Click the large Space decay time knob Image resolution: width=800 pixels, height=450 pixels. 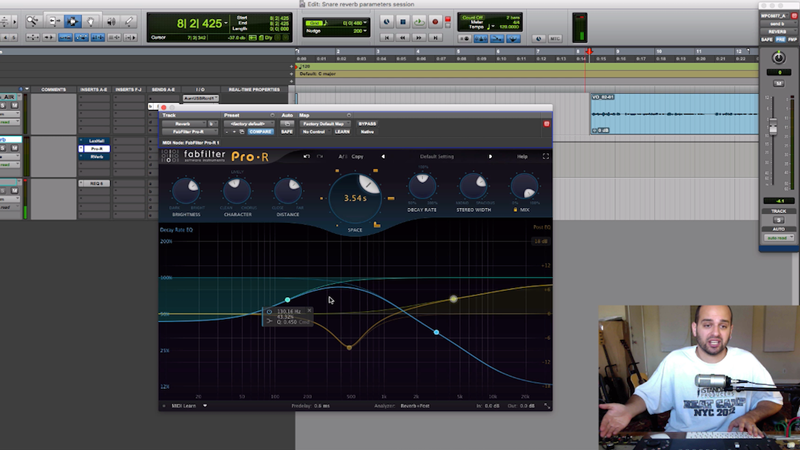[355, 198]
